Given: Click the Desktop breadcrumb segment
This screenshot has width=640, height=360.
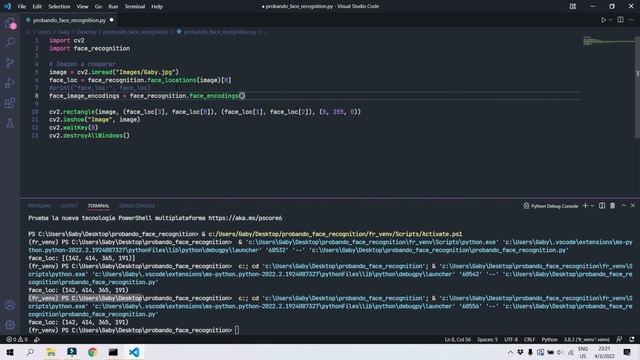Looking at the screenshot, I should pyautogui.click(x=87, y=32).
